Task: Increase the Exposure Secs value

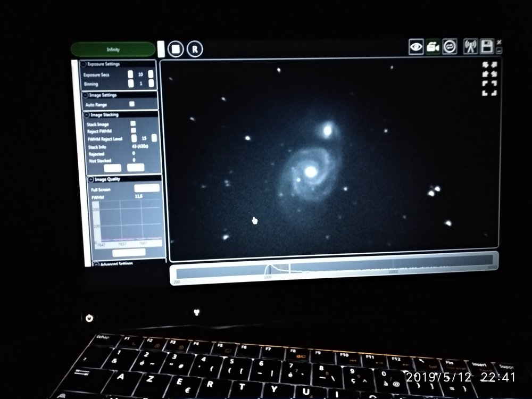Action: (151, 74)
